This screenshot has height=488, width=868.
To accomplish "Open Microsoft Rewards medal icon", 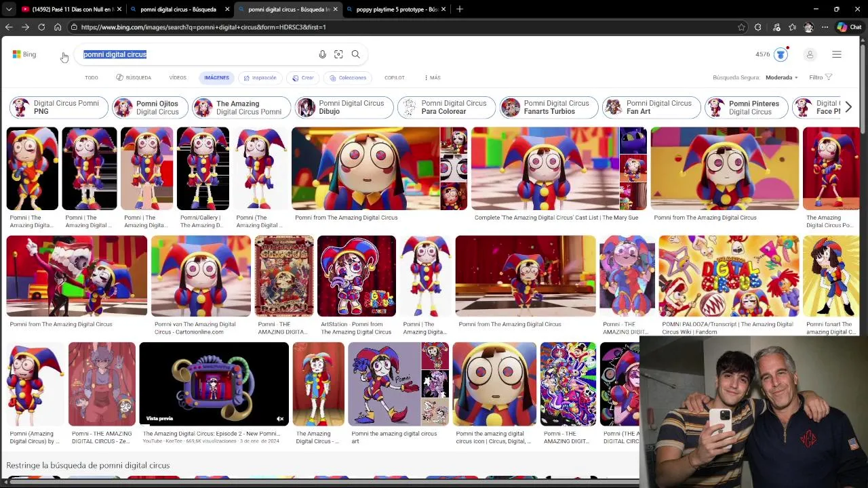I will click(781, 54).
